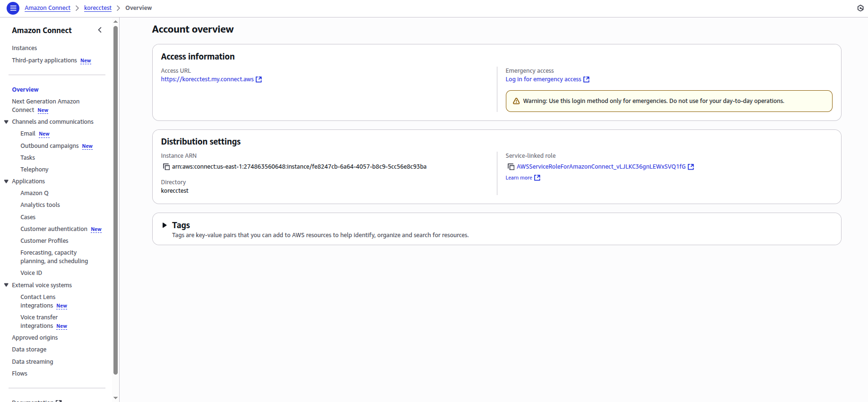Click sidebar scrollbar down arrow
Image resolution: width=868 pixels, height=402 pixels.
pyautogui.click(x=116, y=398)
